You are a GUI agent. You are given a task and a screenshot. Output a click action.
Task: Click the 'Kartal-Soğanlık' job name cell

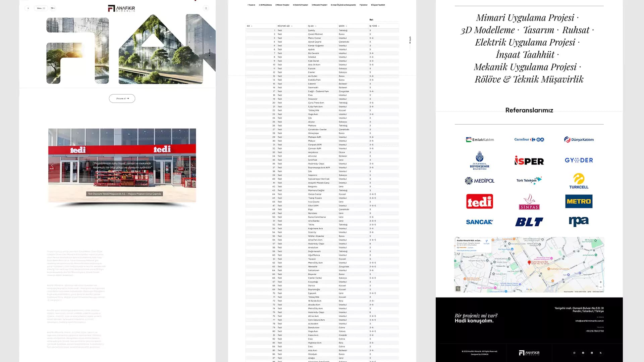[x=316, y=46]
